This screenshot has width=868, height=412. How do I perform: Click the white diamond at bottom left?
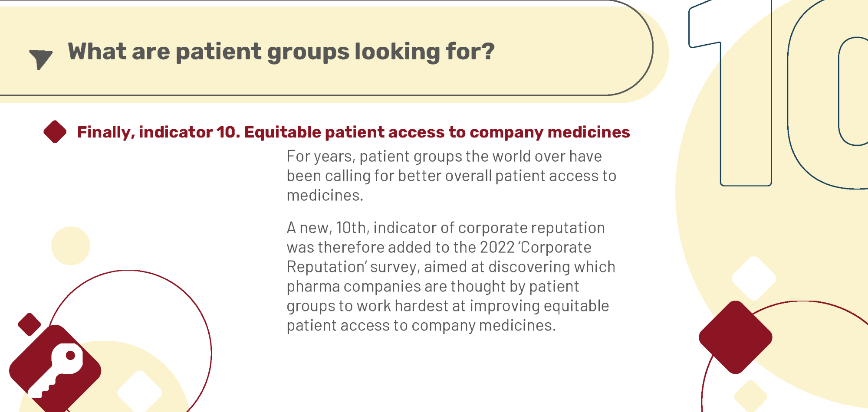tap(140, 391)
